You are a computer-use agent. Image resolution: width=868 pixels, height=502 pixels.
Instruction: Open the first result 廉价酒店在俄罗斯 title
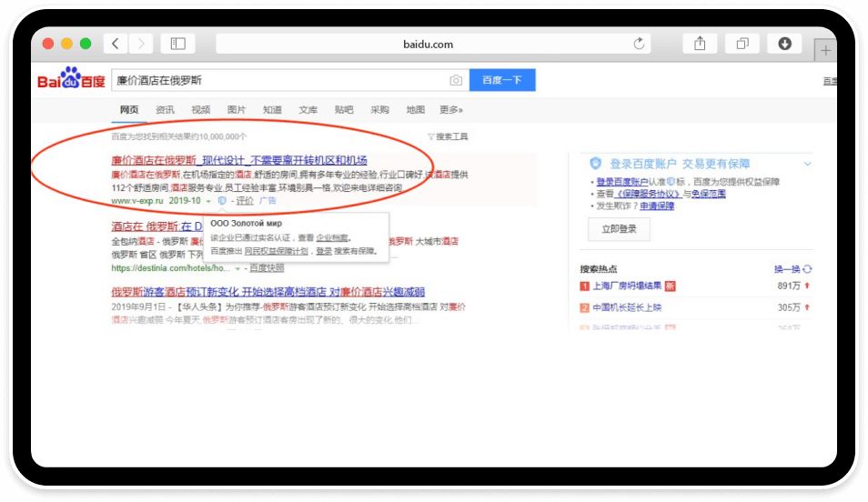239,160
